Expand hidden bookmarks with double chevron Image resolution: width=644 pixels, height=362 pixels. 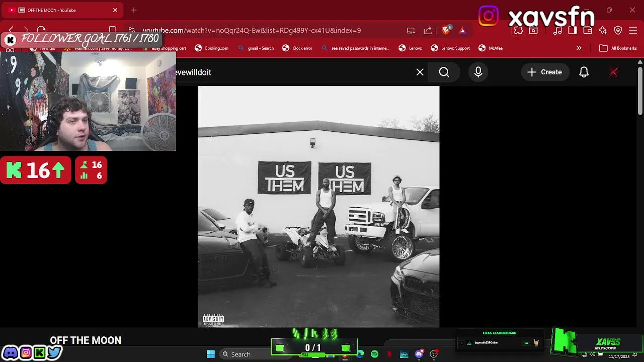(579, 48)
